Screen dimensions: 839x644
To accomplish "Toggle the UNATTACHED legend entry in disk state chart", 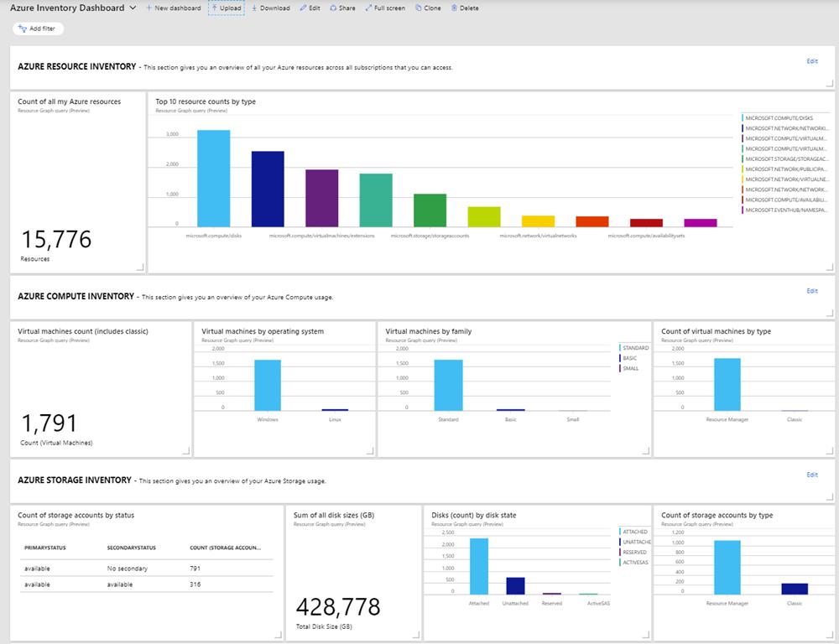I will [x=635, y=542].
